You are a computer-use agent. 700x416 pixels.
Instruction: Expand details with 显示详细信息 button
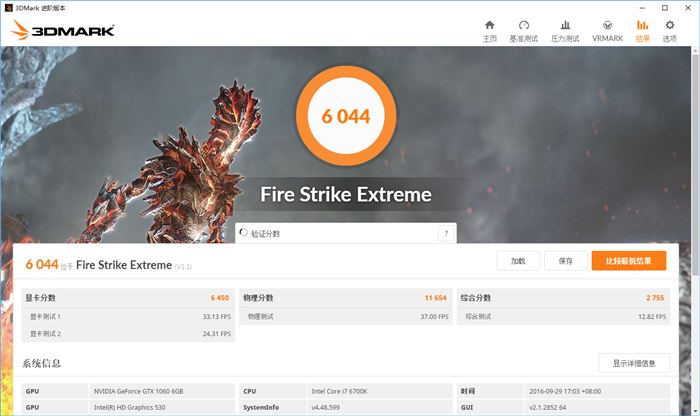point(634,363)
